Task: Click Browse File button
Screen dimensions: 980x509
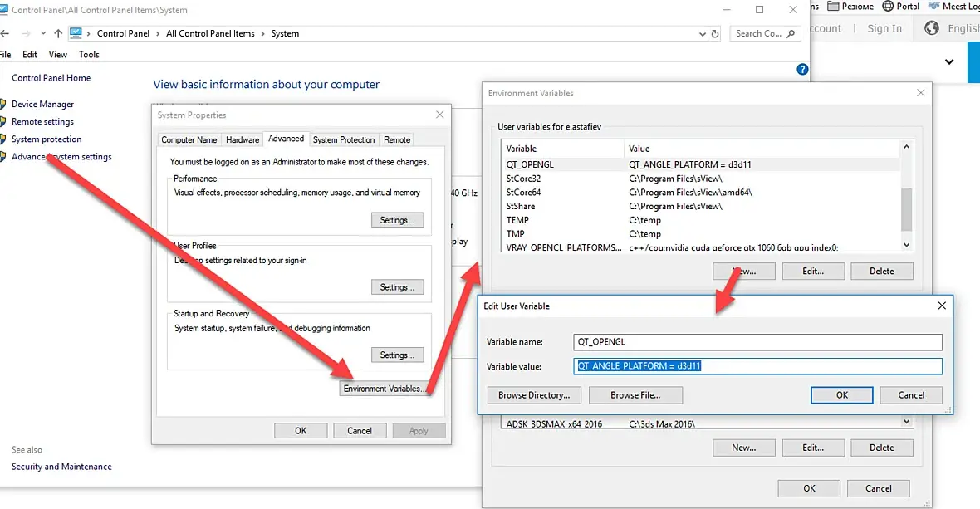Action: coord(635,395)
